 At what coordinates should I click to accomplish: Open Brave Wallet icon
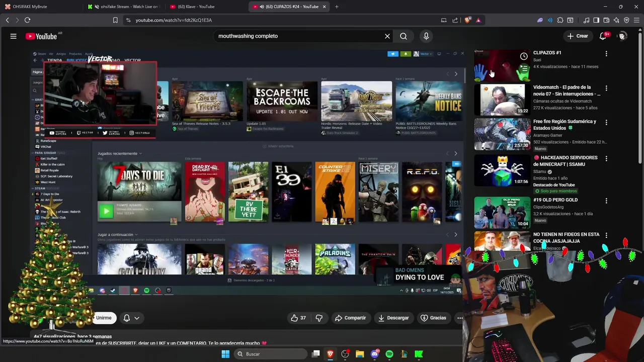606,20
